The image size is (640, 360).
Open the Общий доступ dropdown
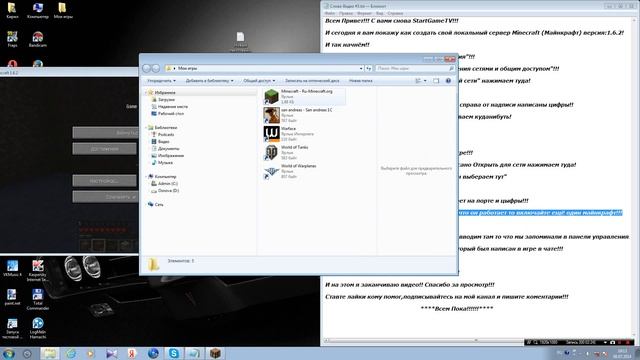(x=259, y=81)
